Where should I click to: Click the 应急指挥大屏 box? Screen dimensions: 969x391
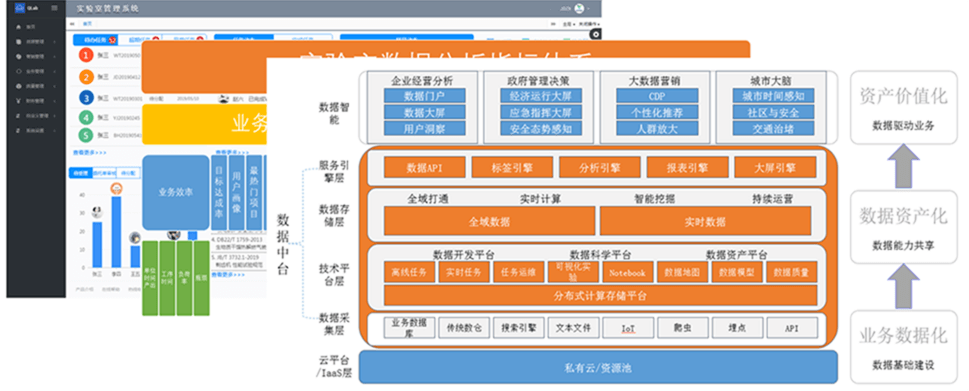click(x=541, y=112)
